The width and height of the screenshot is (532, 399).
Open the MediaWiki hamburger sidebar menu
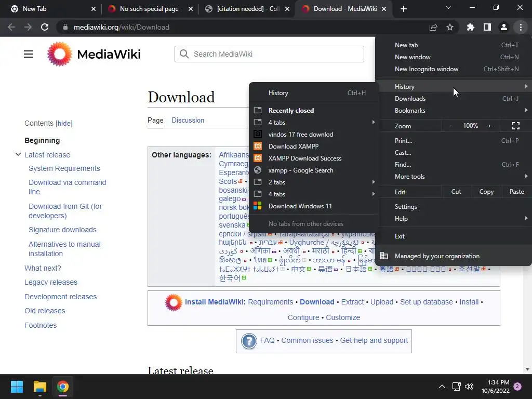[29, 54]
